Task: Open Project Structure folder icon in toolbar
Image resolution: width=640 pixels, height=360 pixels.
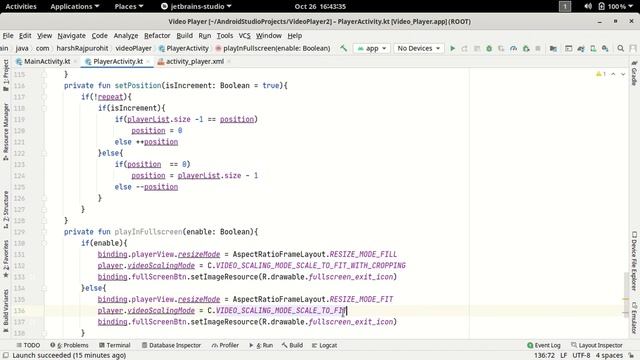Action: [553, 48]
